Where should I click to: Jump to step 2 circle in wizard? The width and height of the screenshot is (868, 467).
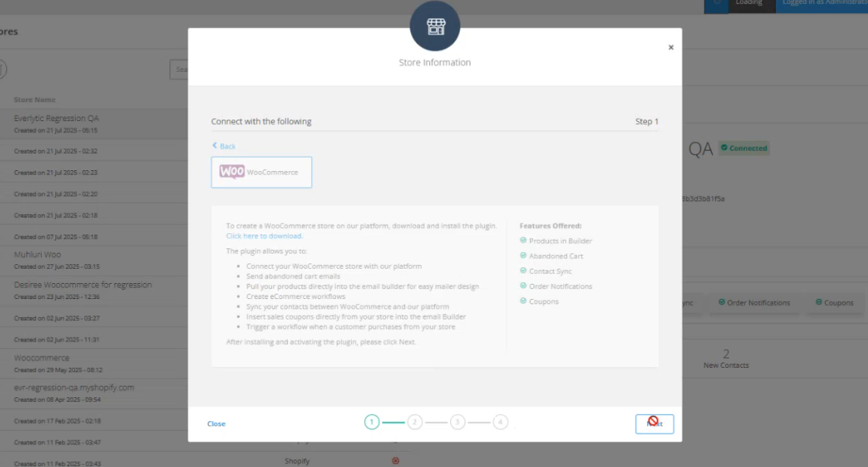415,422
